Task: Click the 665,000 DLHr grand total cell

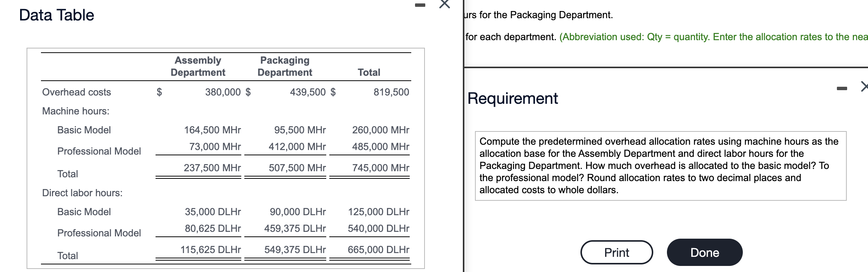Action: (378, 250)
